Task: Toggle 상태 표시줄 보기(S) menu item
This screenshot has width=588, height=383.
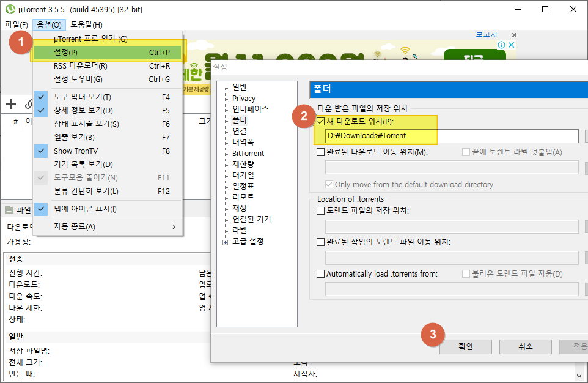Action: coord(108,124)
